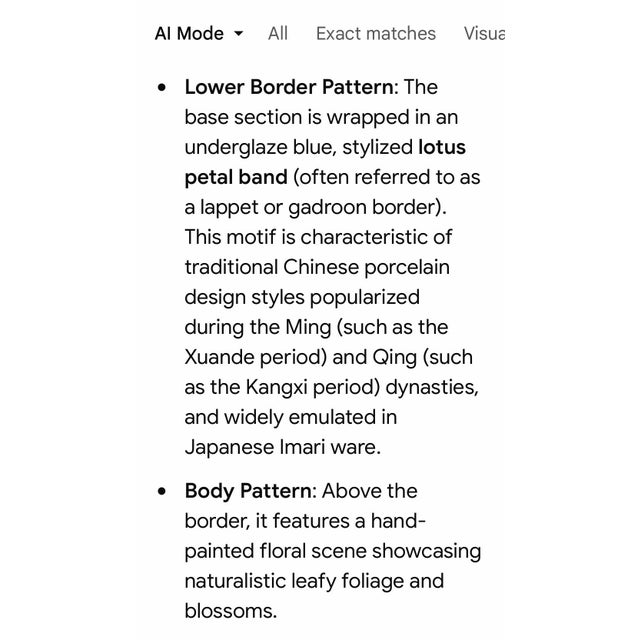Click the words 'Xuande period'
This screenshot has height=640, width=640.
click(256, 358)
